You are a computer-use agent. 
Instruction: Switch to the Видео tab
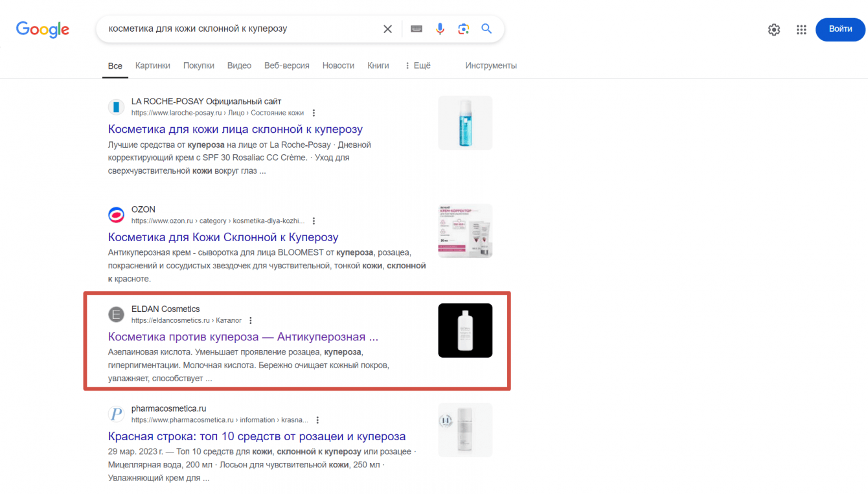point(240,65)
